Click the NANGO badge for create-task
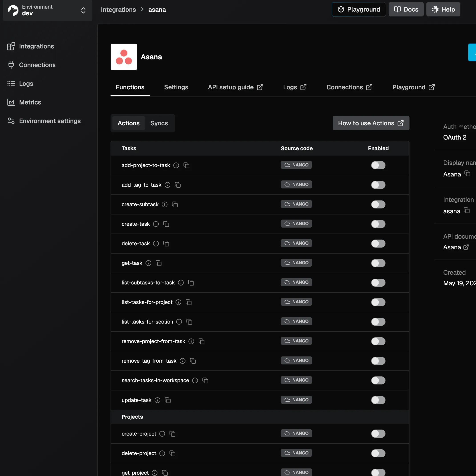 (x=296, y=224)
